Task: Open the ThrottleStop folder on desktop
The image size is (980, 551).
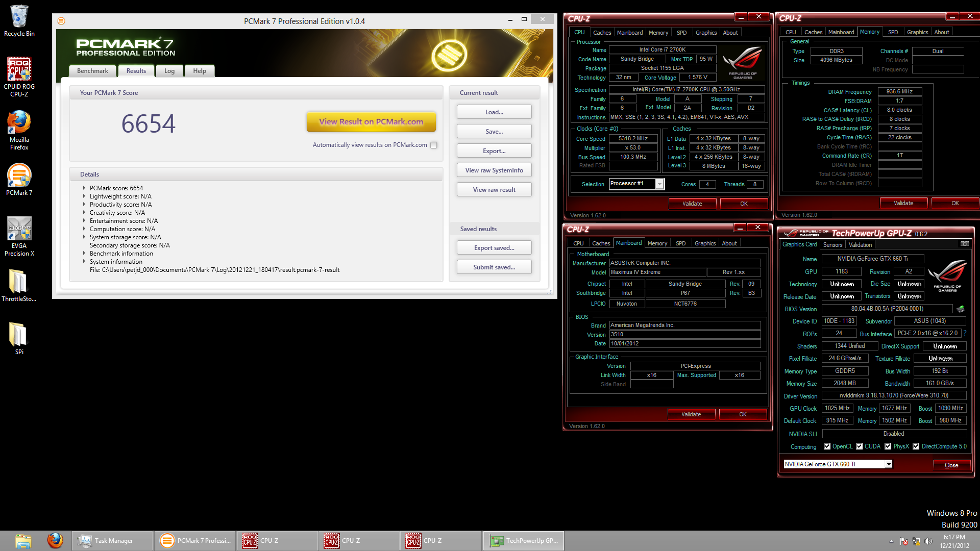Action: [19, 286]
